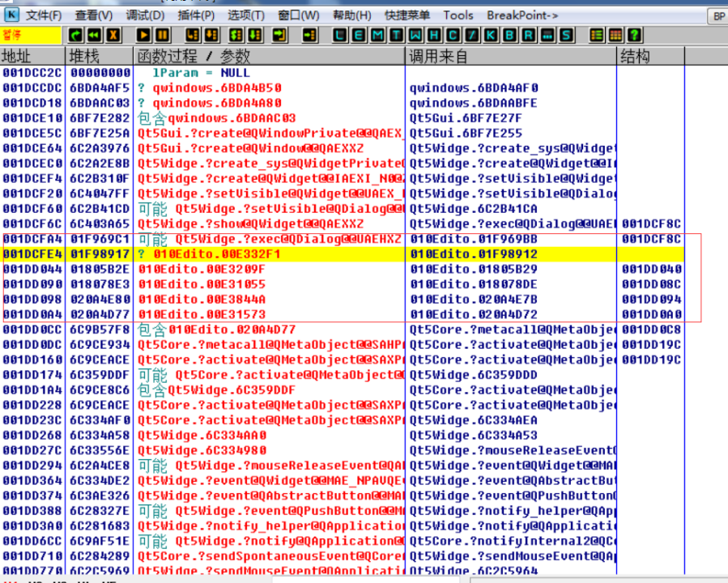Open the Log window with L icon
This screenshot has width=728, height=583.
[x=341, y=35]
